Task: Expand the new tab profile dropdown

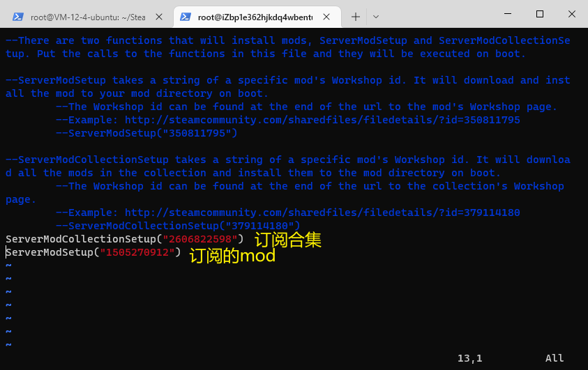Action: 376,17
